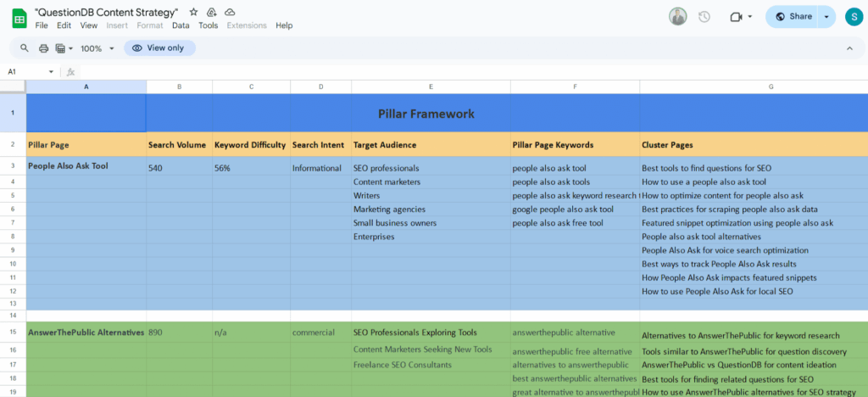Select the 56% keyword difficulty cell
The width and height of the screenshot is (868, 397).
[251, 166]
